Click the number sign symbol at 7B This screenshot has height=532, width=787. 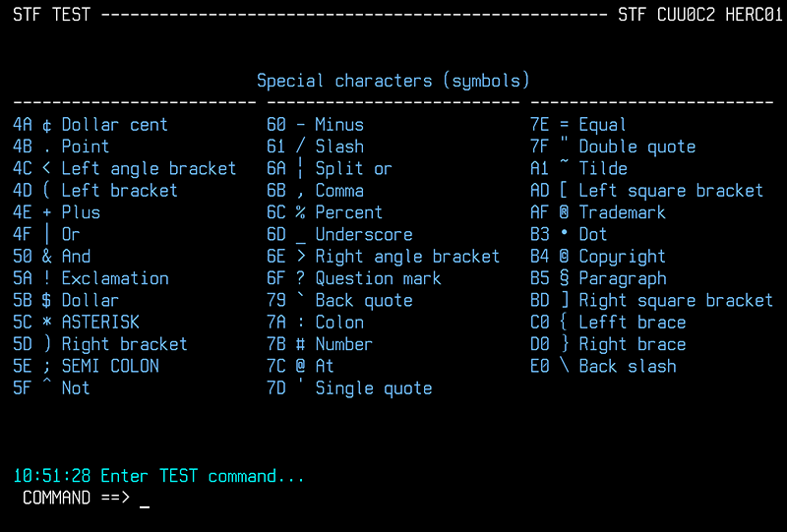(301, 344)
